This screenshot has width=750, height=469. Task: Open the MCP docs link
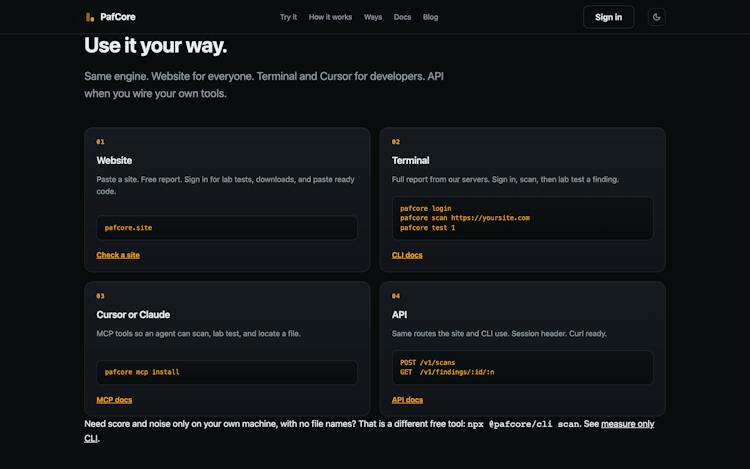pos(114,400)
